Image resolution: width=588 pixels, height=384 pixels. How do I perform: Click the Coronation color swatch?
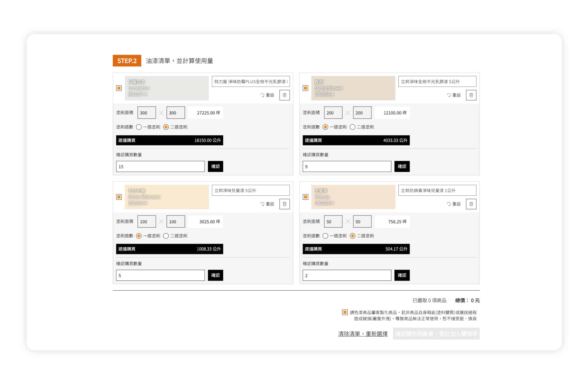(167, 88)
